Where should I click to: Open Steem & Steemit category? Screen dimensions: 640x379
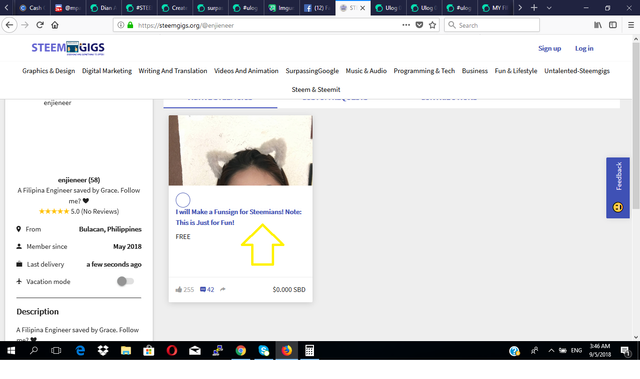[316, 89]
